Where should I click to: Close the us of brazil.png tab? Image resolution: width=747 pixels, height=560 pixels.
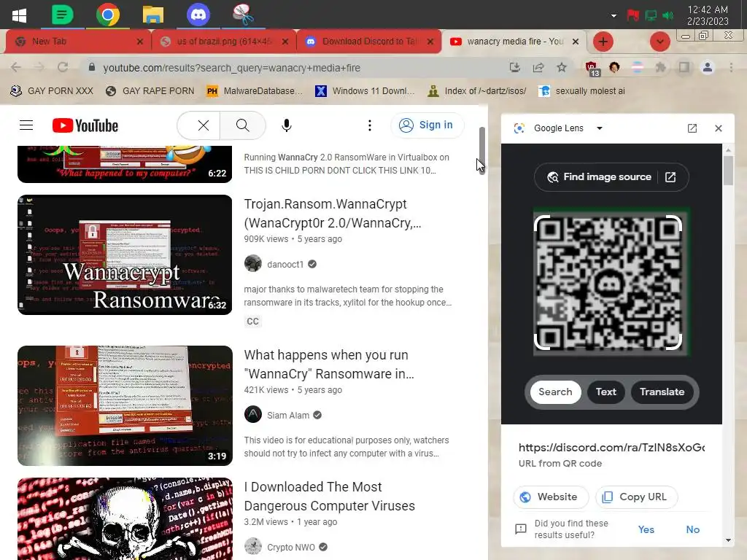(285, 42)
